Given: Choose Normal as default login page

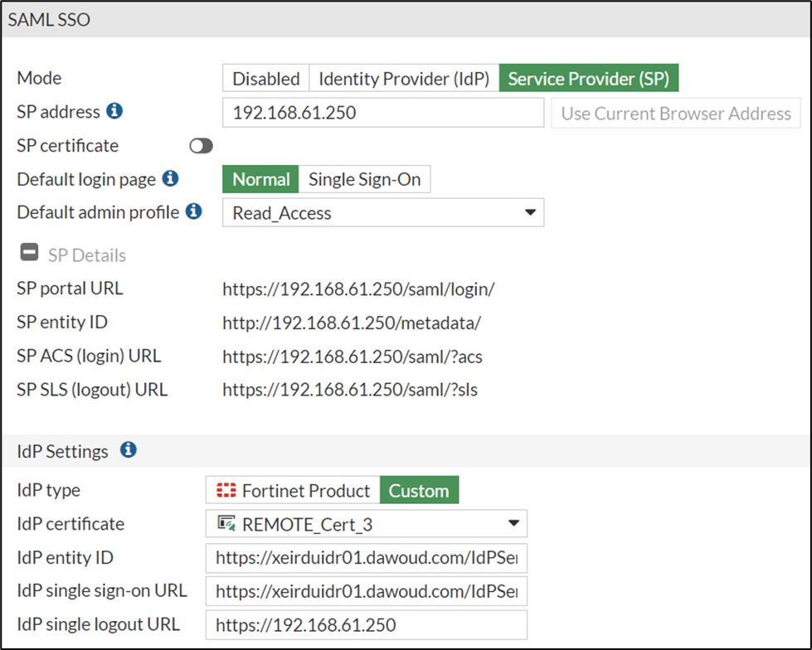Looking at the screenshot, I should tap(260, 179).
